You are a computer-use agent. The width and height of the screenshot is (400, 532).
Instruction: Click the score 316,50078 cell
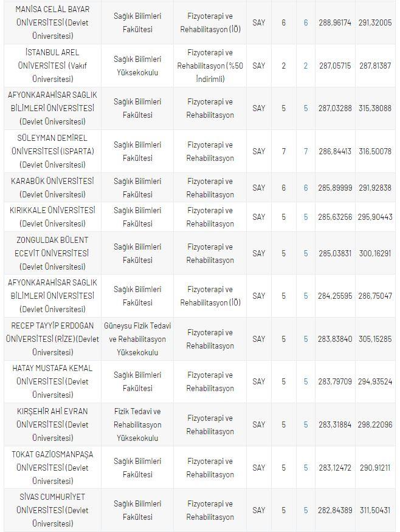[375, 151]
